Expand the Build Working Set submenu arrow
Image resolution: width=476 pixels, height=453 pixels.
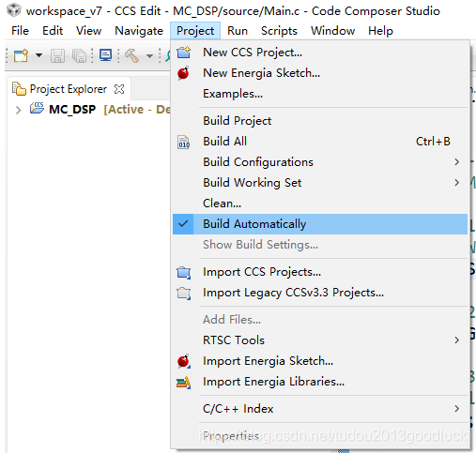click(457, 183)
